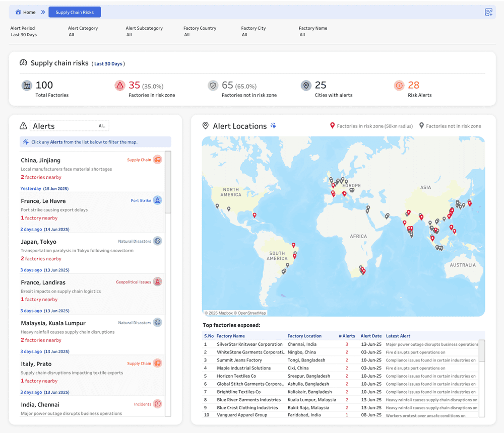Click the Port Strike icon on Le Havre alert

tap(157, 200)
